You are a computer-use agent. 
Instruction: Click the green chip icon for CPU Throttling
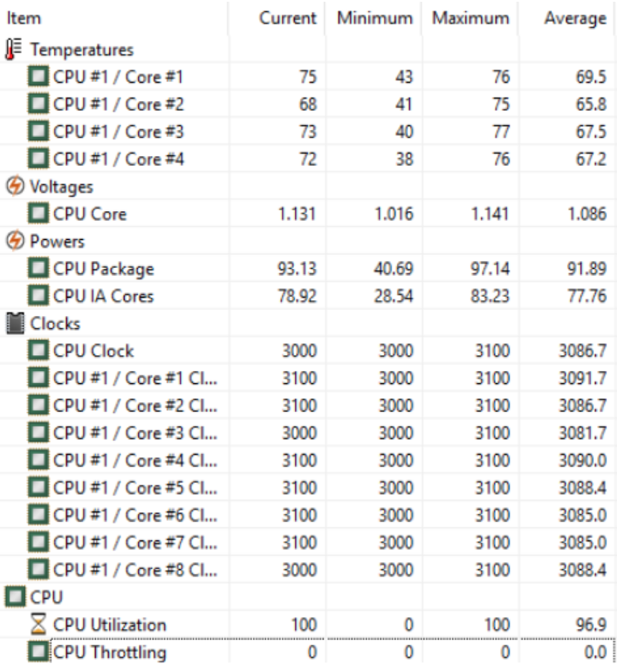click(39, 652)
